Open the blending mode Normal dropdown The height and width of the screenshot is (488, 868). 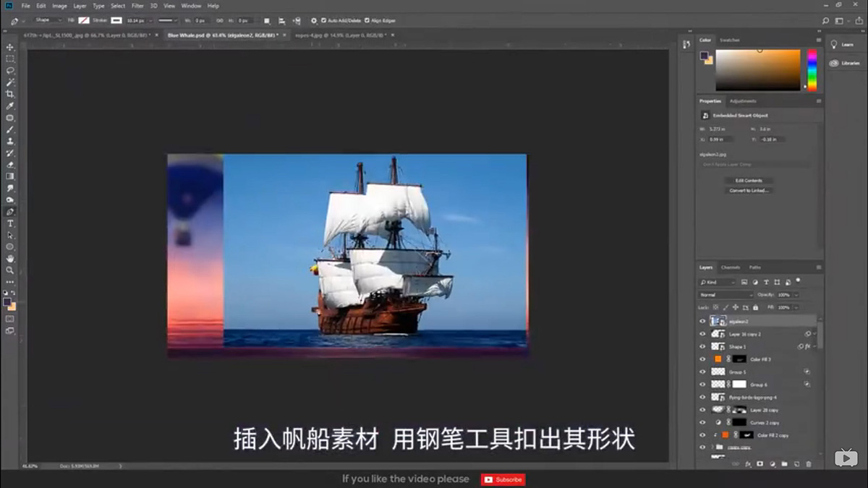723,294
